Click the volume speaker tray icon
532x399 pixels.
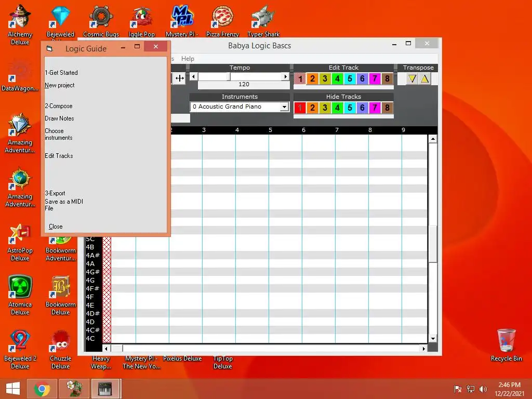(x=483, y=389)
